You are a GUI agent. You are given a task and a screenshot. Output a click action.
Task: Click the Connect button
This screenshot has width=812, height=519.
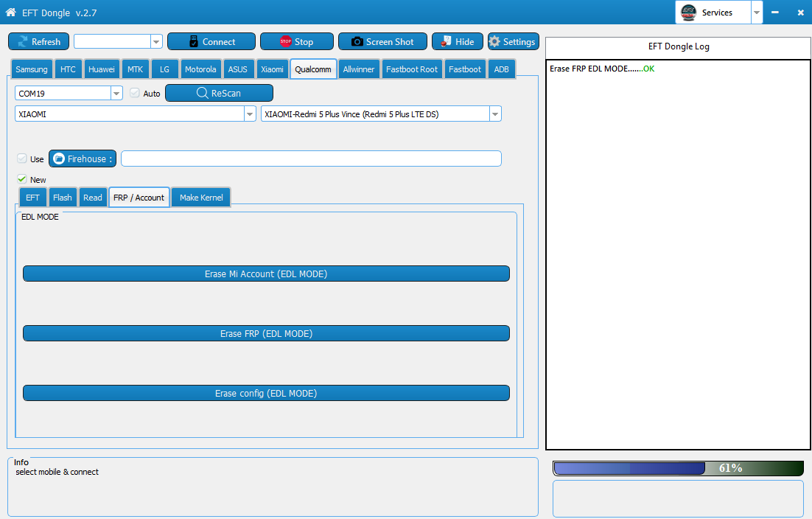click(211, 41)
